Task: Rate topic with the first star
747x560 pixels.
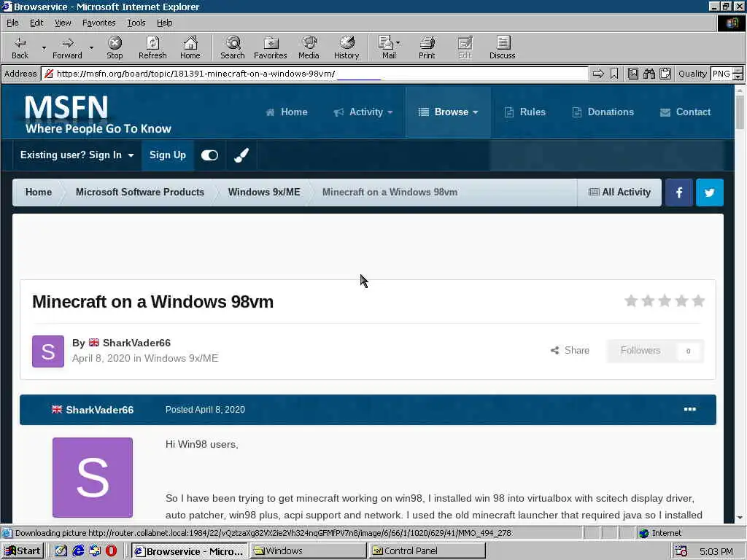Action: 631,301
